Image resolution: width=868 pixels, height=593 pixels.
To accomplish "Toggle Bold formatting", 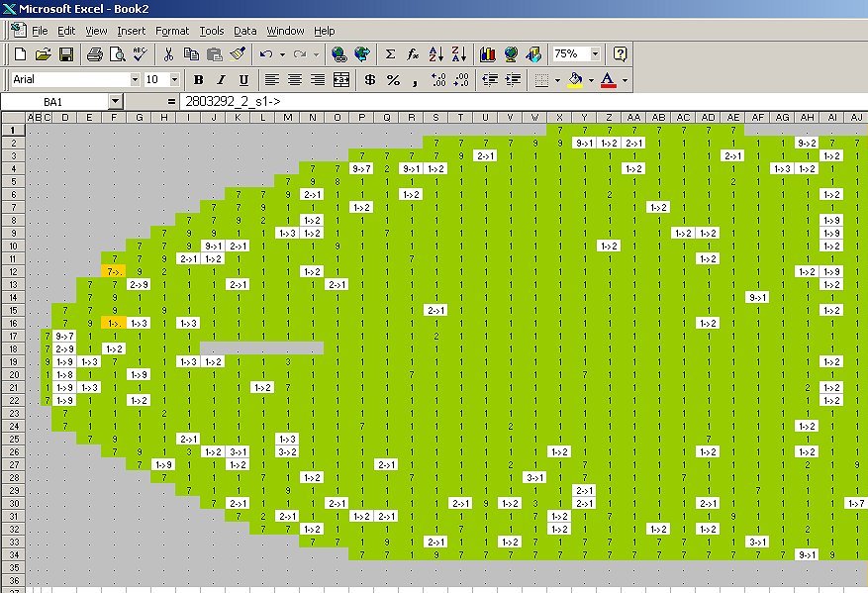I will (198, 80).
